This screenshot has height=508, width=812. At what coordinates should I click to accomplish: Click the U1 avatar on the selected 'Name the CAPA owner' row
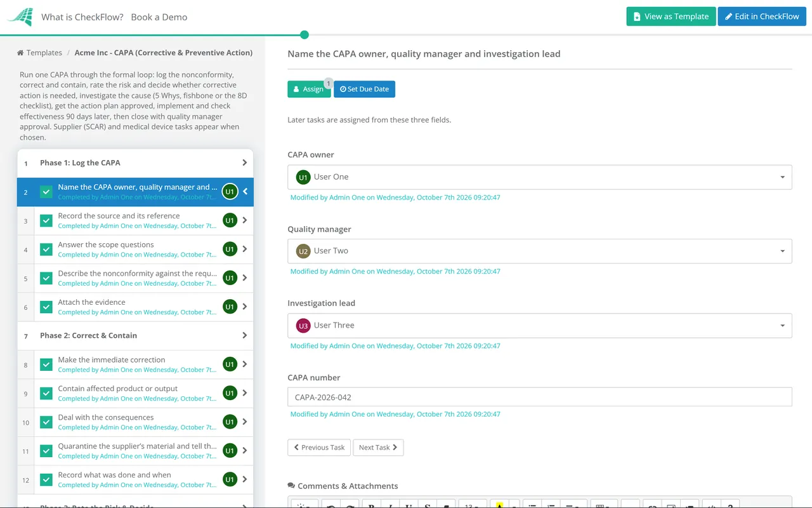tap(230, 192)
